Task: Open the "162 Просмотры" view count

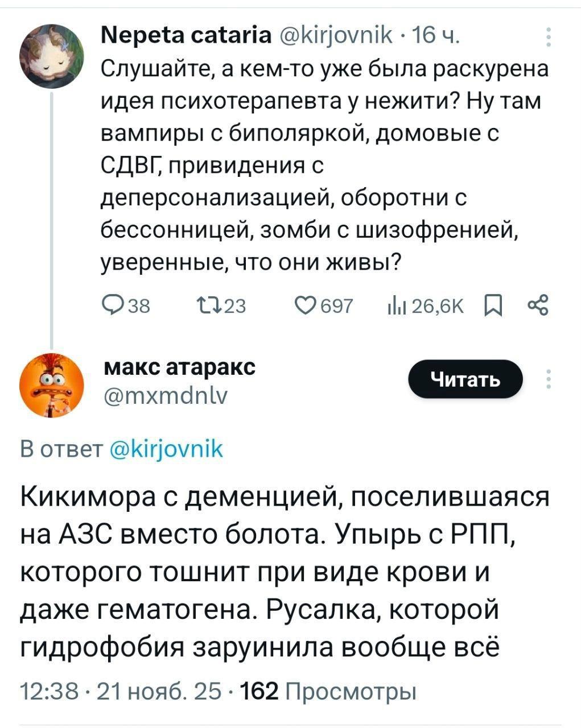Action: pos(328,692)
